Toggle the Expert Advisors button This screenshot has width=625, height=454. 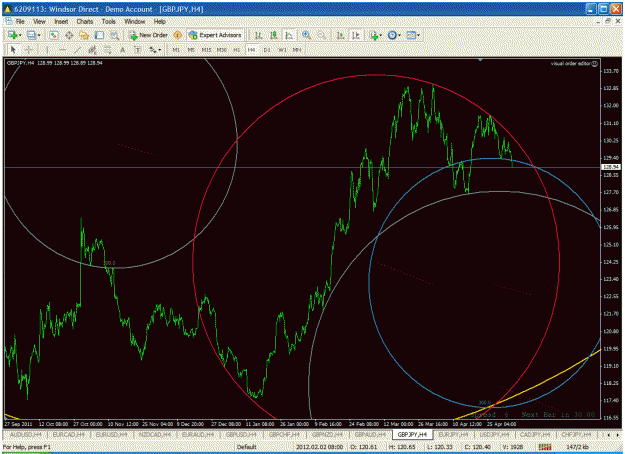215,35
